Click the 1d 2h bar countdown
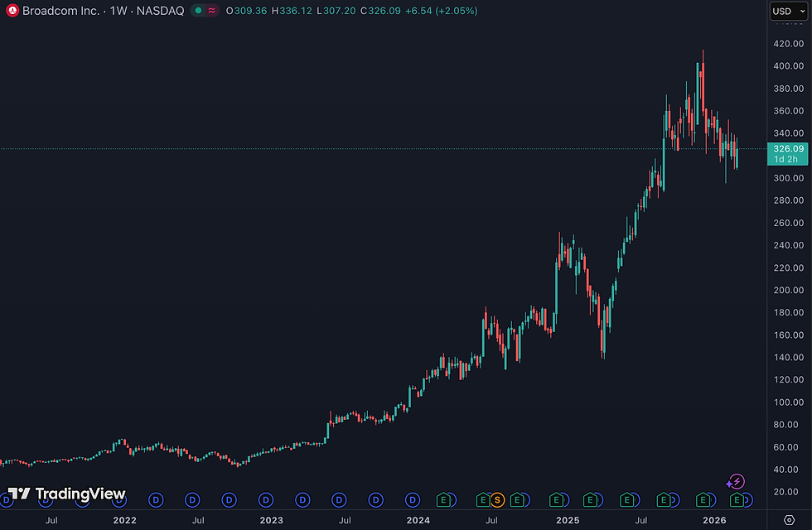This screenshot has height=530, width=812. pyautogui.click(x=786, y=159)
